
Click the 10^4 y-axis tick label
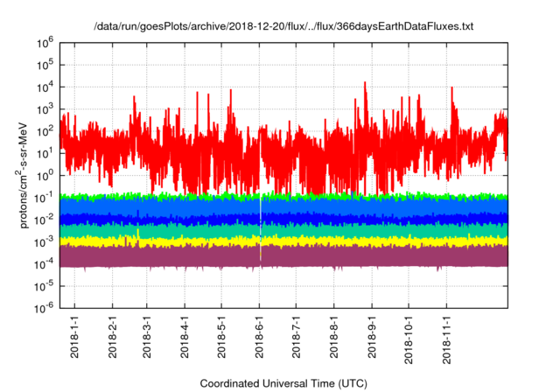point(45,87)
